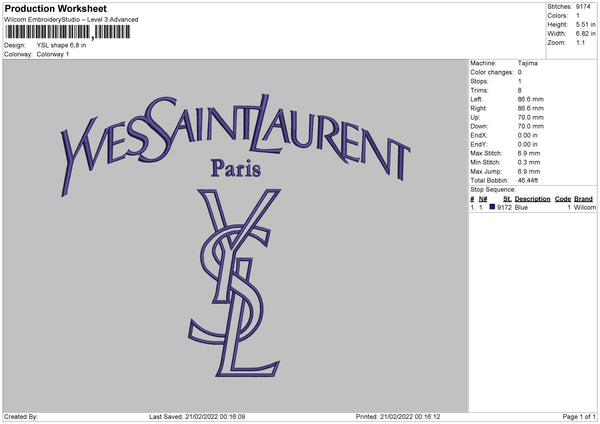Click the Code column header
This screenshot has height=424, width=600.
tap(563, 199)
